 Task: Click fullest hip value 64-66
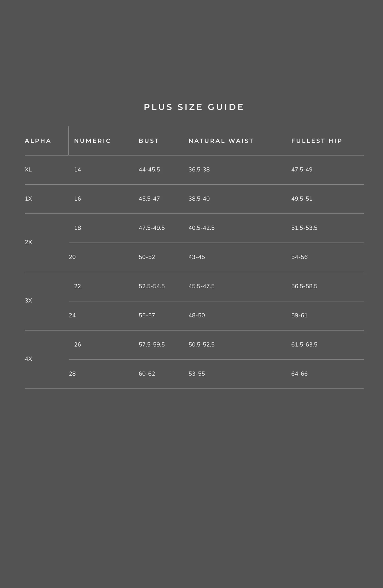(300, 373)
